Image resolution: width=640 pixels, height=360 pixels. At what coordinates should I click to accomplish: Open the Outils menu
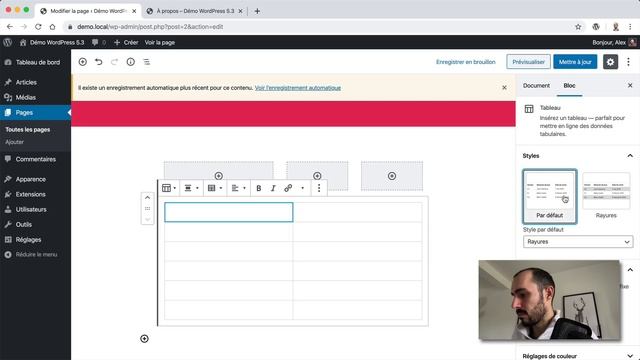pyautogui.click(x=36, y=224)
